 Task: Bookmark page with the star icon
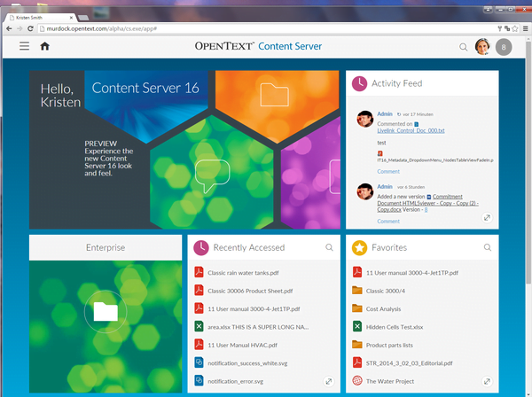point(515,28)
